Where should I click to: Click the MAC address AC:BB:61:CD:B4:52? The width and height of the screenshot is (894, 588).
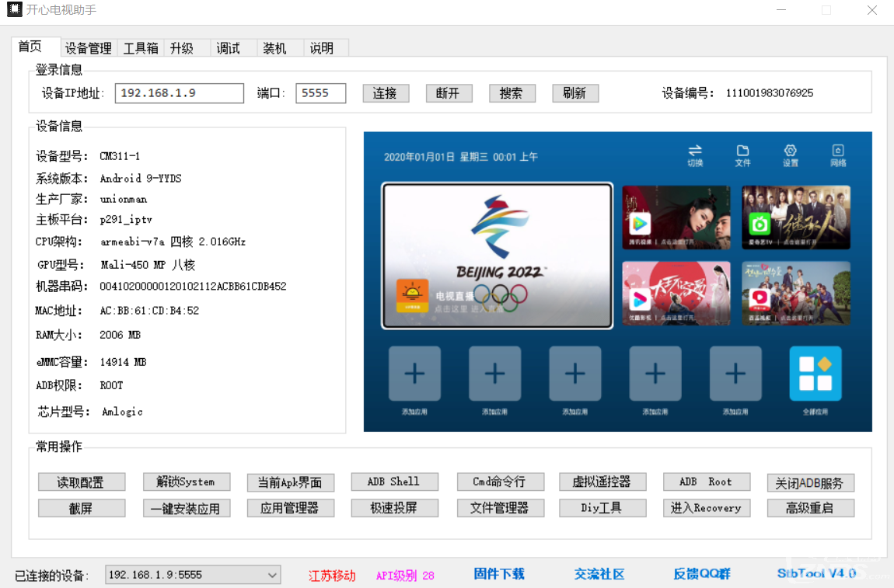pyautogui.click(x=149, y=311)
